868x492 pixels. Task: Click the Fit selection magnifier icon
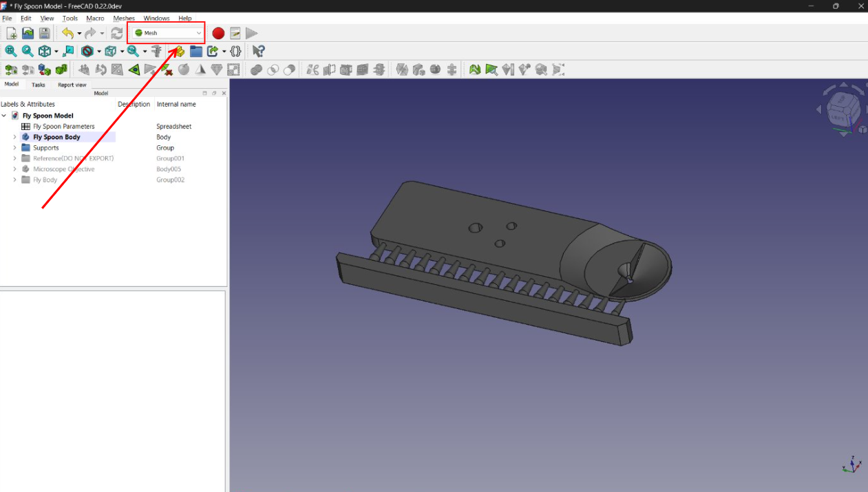click(x=28, y=51)
